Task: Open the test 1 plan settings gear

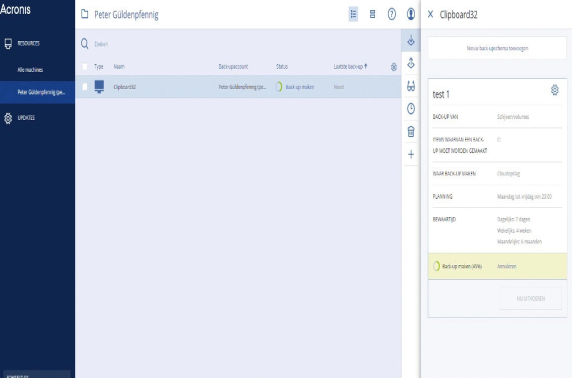Action: point(554,90)
